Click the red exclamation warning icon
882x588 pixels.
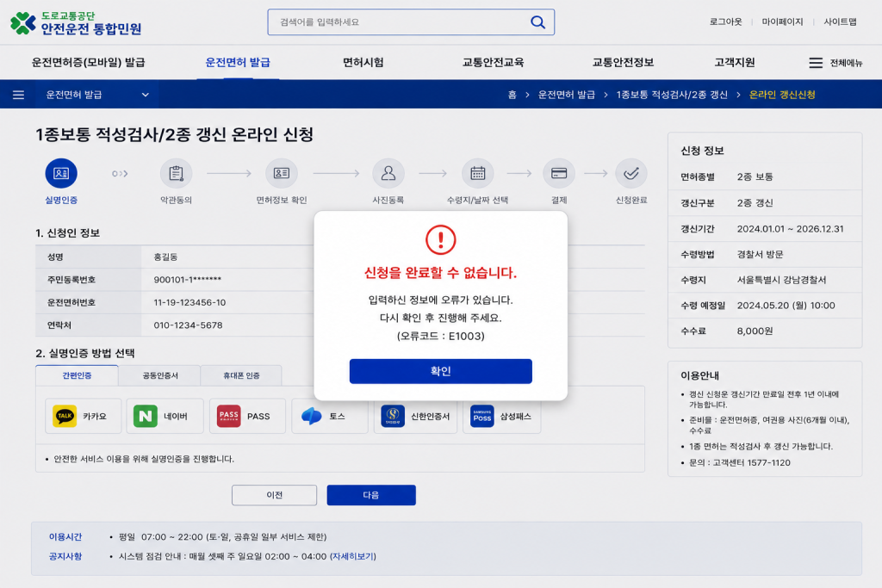pos(440,240)
